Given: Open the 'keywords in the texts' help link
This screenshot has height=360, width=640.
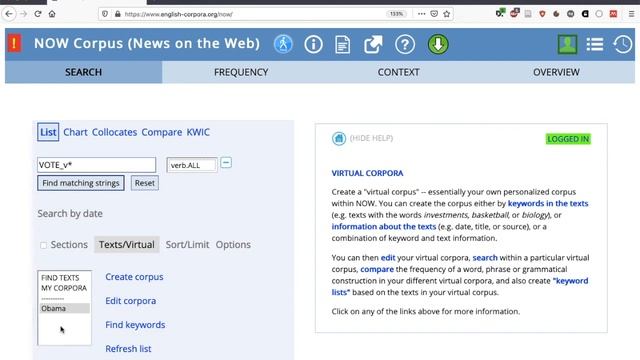Looking at the screenshot, I should pyautogui.click(x=548, y=203).
